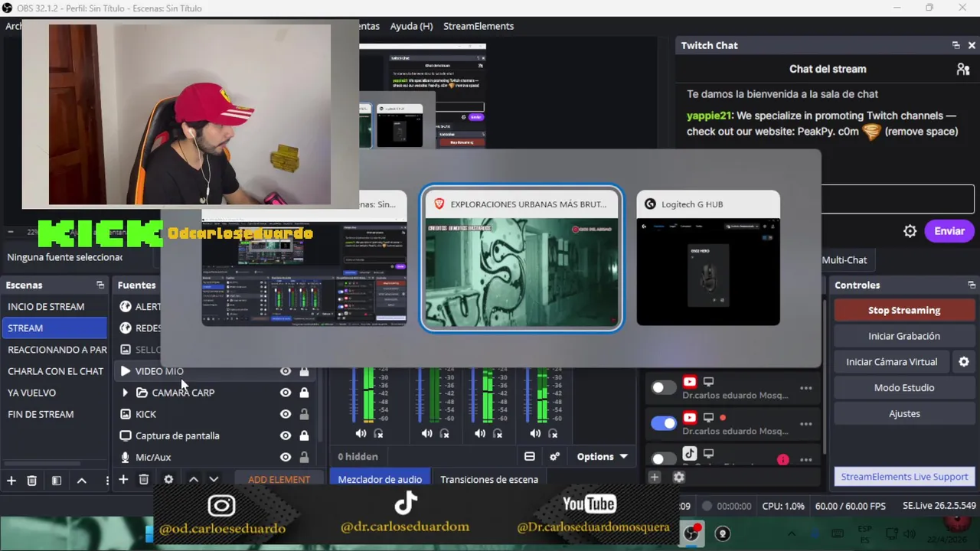Delete selected scene with trash icon
This screenshot has width=980, height=551.
[32, 480]
